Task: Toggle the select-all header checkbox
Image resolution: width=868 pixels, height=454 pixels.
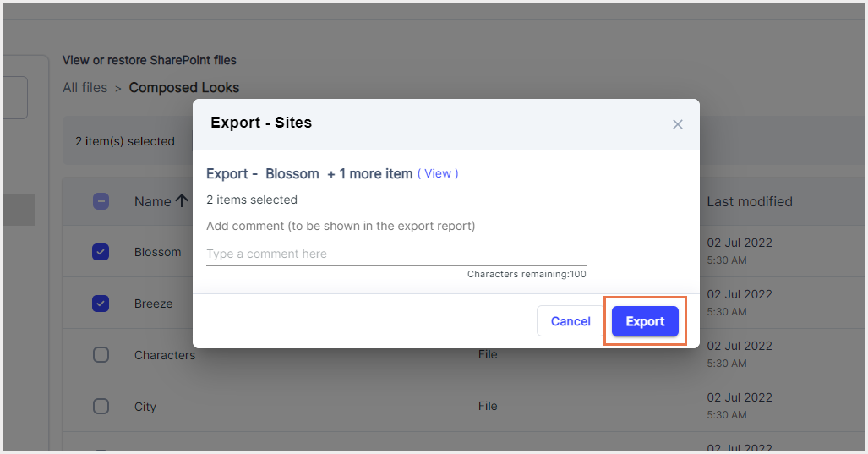Action: 101,201
